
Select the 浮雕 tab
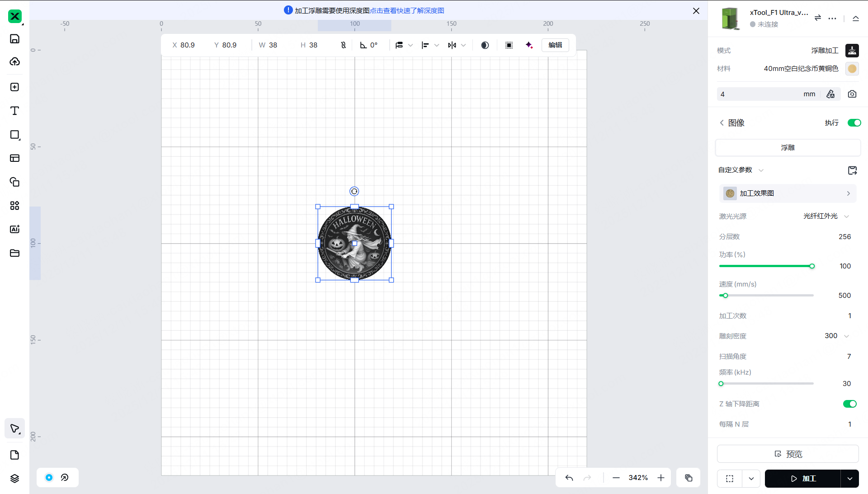(788, 148)
